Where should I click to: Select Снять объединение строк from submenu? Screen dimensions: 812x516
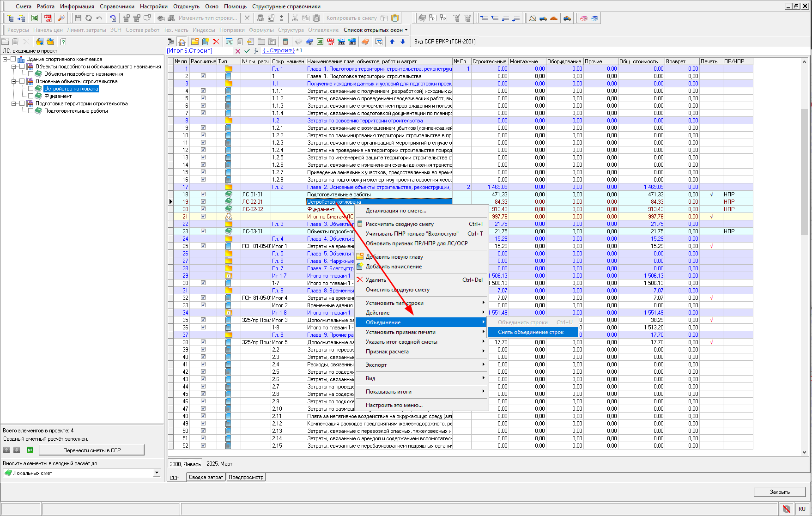point(531,332)
